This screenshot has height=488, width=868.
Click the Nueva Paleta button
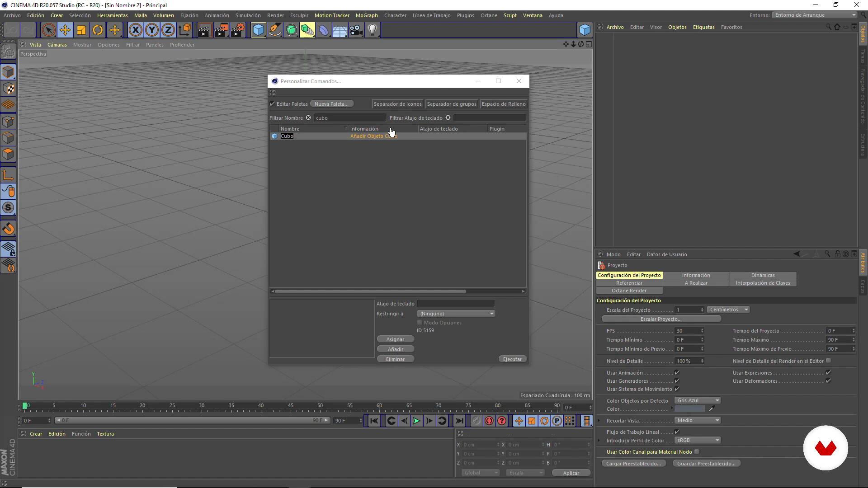point(331,104)
